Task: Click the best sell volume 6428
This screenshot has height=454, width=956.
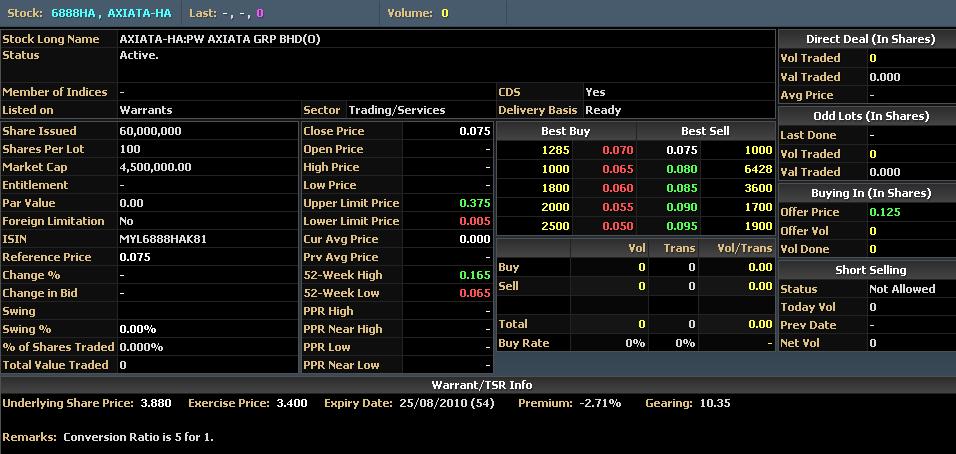Action: pyautogui.click(x=758, y=169)
